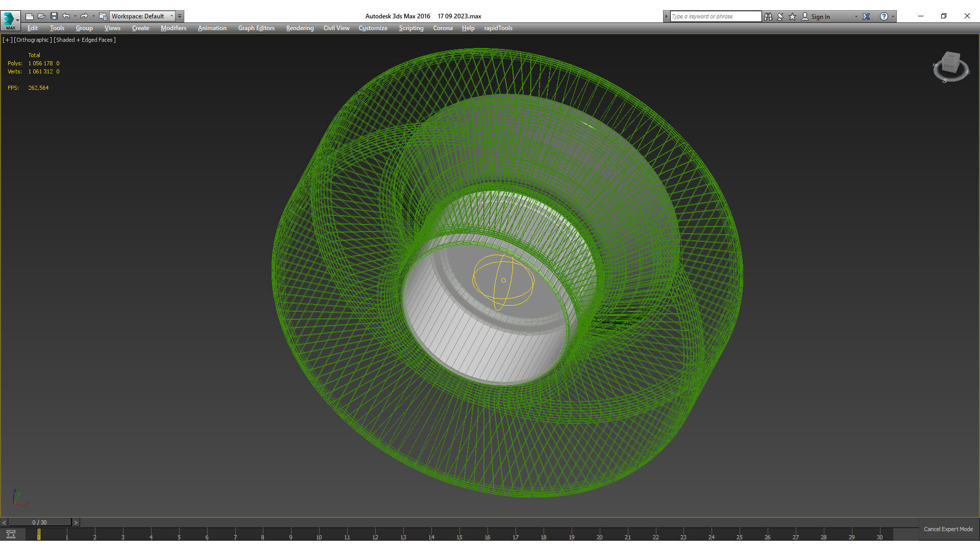This screenshot has height=551, width=980.
Task: Open the Workspace: Default dropdown
Action: (142, 16)
